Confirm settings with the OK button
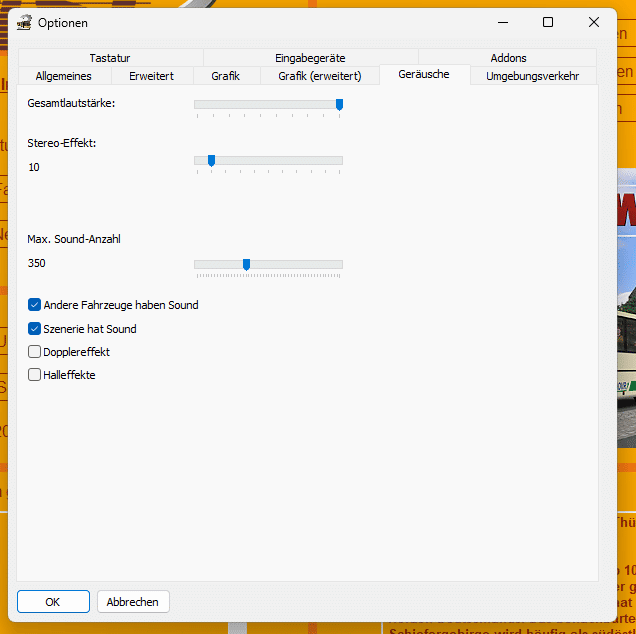 tap(53, 602)
